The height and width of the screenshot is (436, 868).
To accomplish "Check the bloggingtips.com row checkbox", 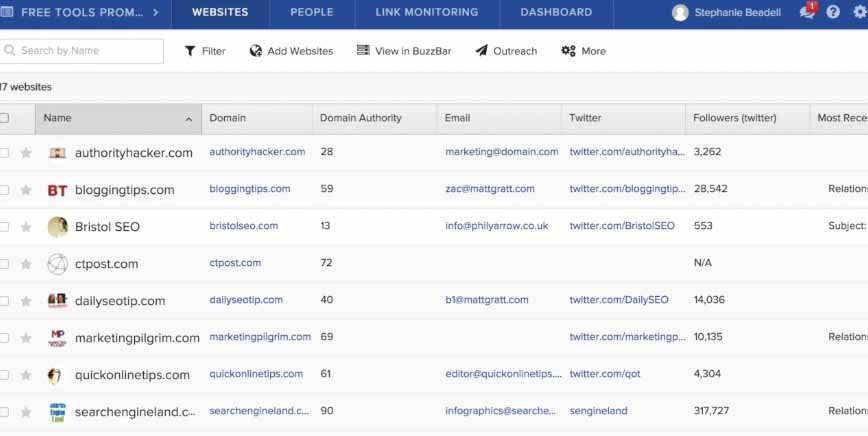I will coord(4,190).
